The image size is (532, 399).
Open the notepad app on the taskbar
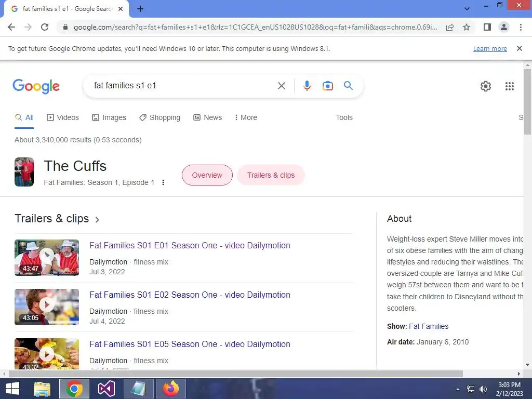[138, 389]
